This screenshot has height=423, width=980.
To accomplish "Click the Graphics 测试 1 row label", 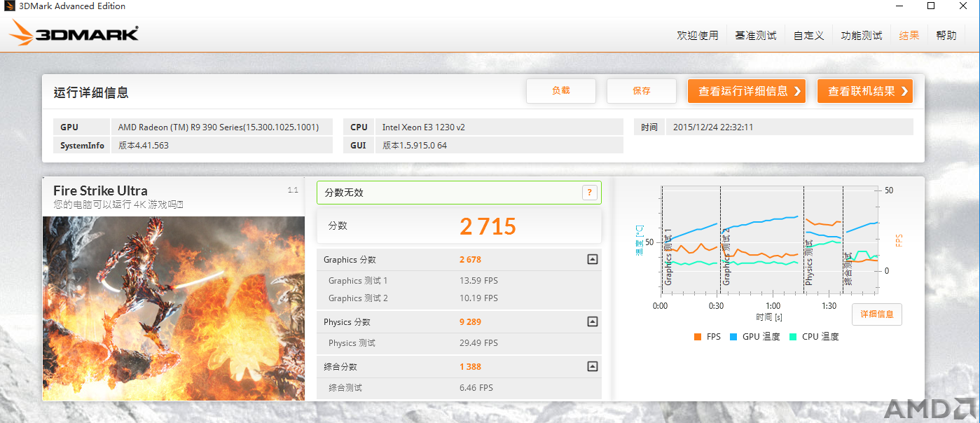I will [358, 281].
